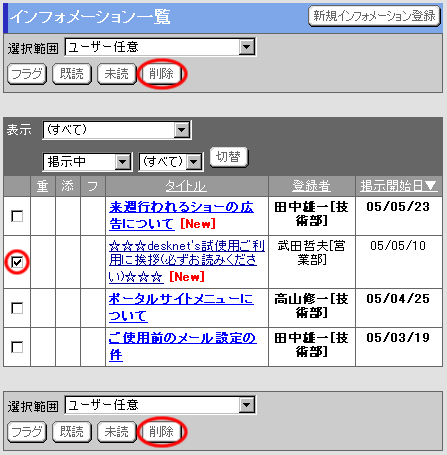The height and width of the screenshot is (455, 447).
Task: Open the 表示 (すべて) dropdown
Action: 117,130
